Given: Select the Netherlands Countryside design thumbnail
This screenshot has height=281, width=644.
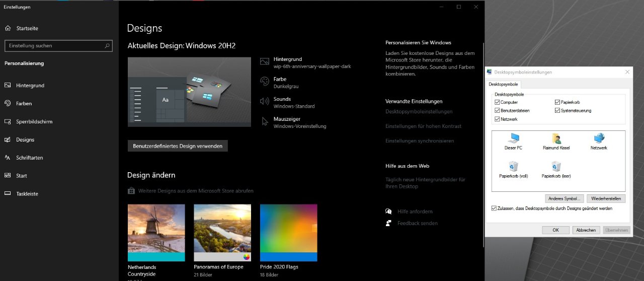Looking at the screenshot, I should pos(156,233).
